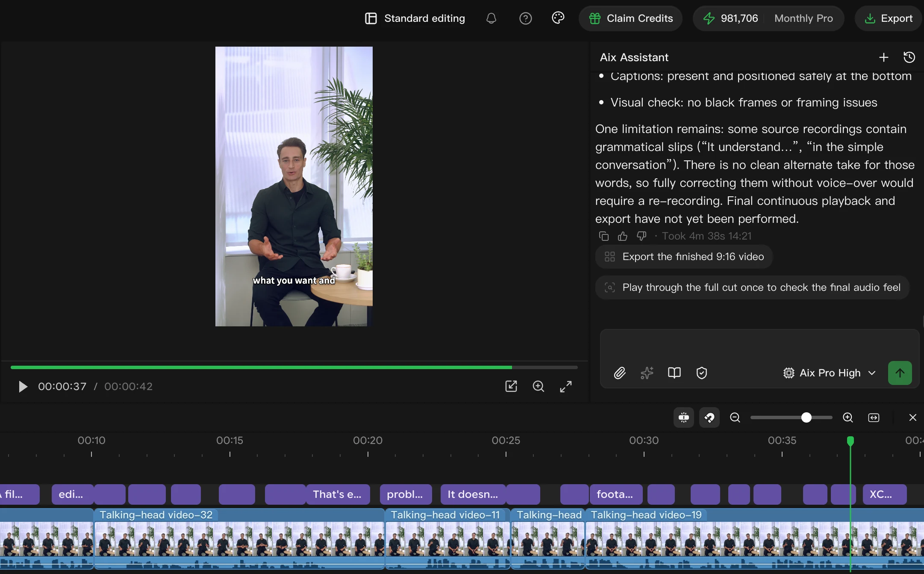Image resolution: width=924 pixels, height=574 pixels.
Task: Open the book library icon in chat box
Action: 674,373
